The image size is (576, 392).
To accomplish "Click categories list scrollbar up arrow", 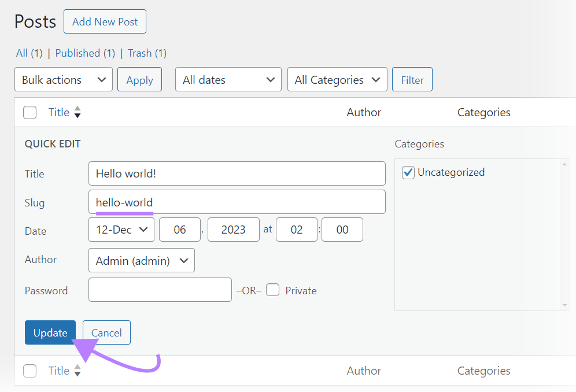I will [564, 164].
